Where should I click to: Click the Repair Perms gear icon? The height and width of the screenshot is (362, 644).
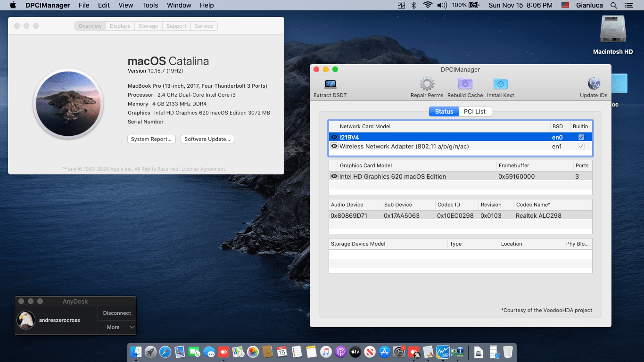(x=427, y=84)
